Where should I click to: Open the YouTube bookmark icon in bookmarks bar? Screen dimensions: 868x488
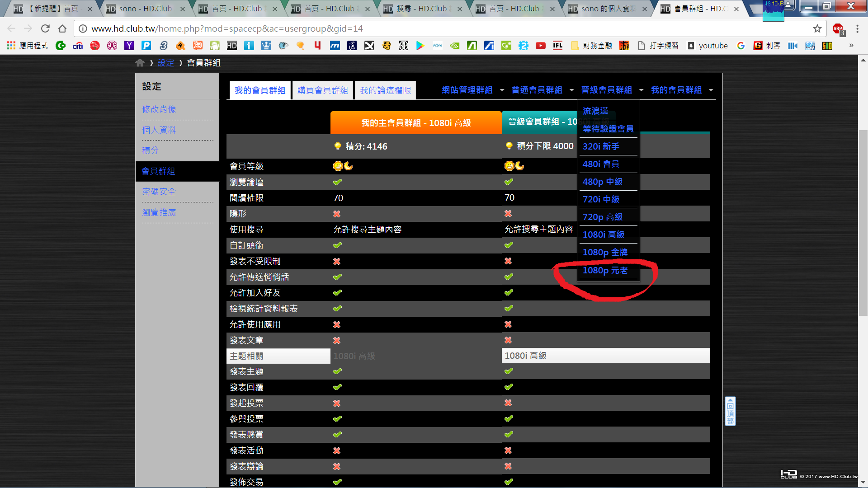(540, 46)
